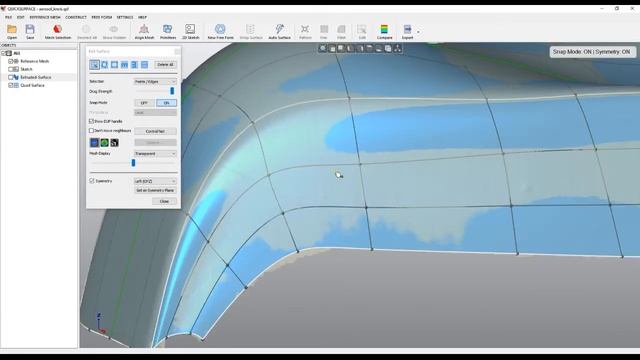Click the magnifier icon in viewport toolbar

[x=322, y=49]
